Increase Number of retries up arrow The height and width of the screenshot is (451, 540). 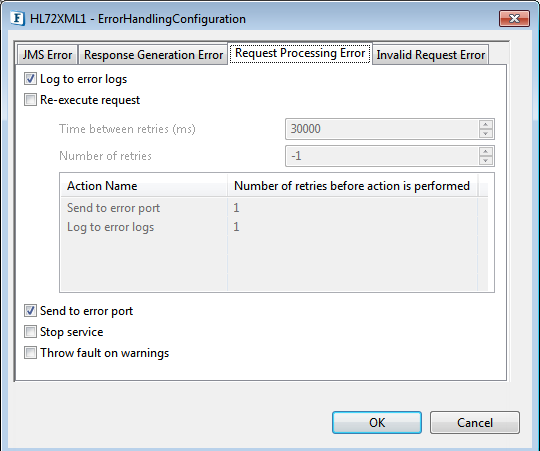(486, 151)
